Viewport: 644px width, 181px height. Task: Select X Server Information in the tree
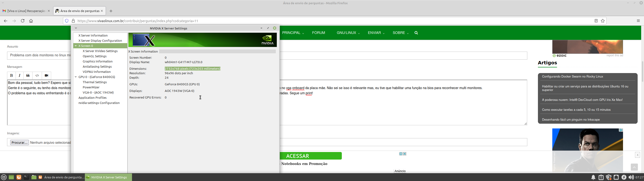coord(93,36)
